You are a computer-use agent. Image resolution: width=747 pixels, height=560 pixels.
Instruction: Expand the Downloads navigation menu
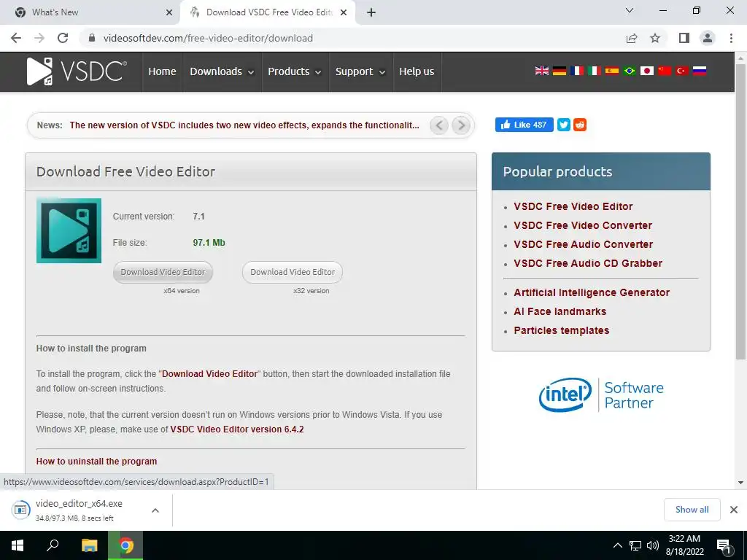[222, 71]
